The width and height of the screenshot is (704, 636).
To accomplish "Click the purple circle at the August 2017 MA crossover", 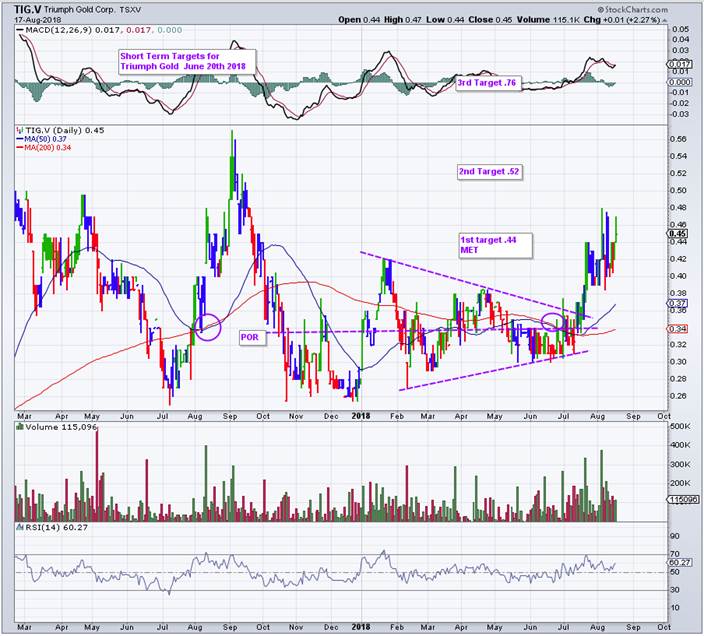I will tap(207, 326).
